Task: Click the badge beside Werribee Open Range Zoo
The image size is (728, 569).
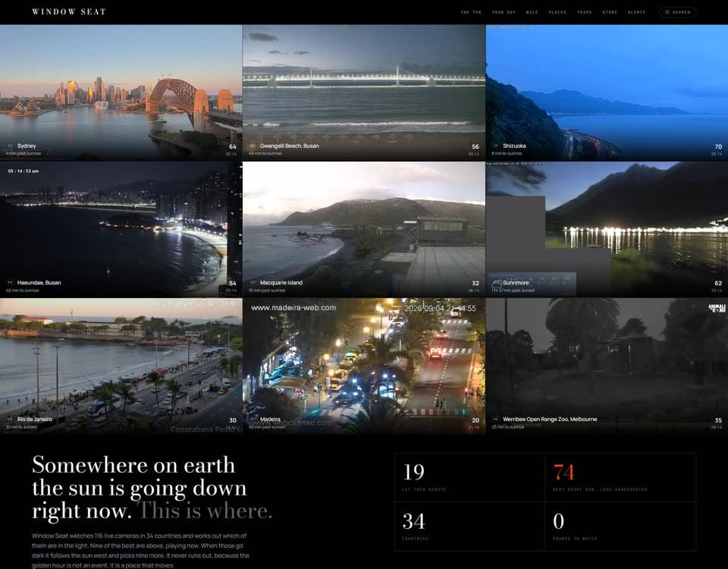Action: [x=495, y=419]
